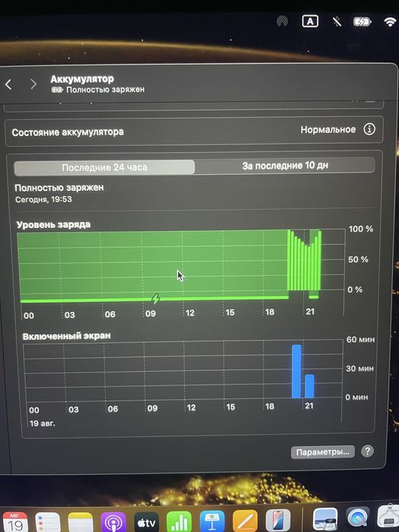
Task: Click the 19 авг. date label
Action: [x=42, y=423]
